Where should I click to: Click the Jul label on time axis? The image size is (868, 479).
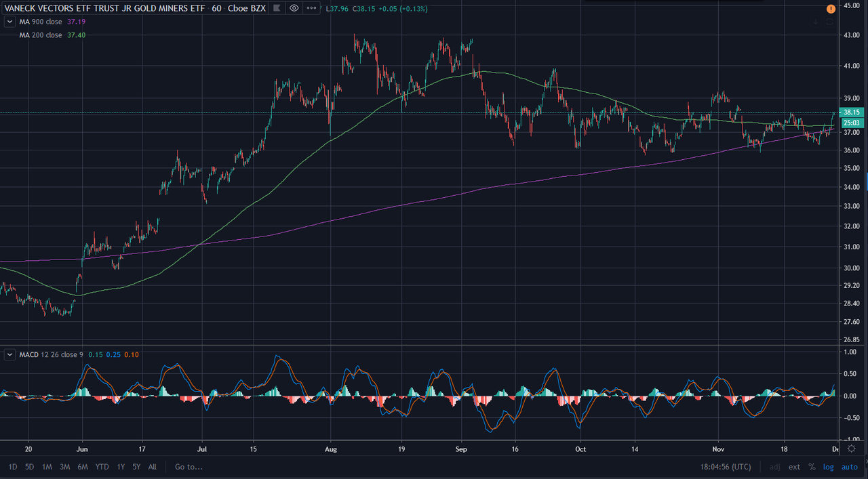coord(203,449)
